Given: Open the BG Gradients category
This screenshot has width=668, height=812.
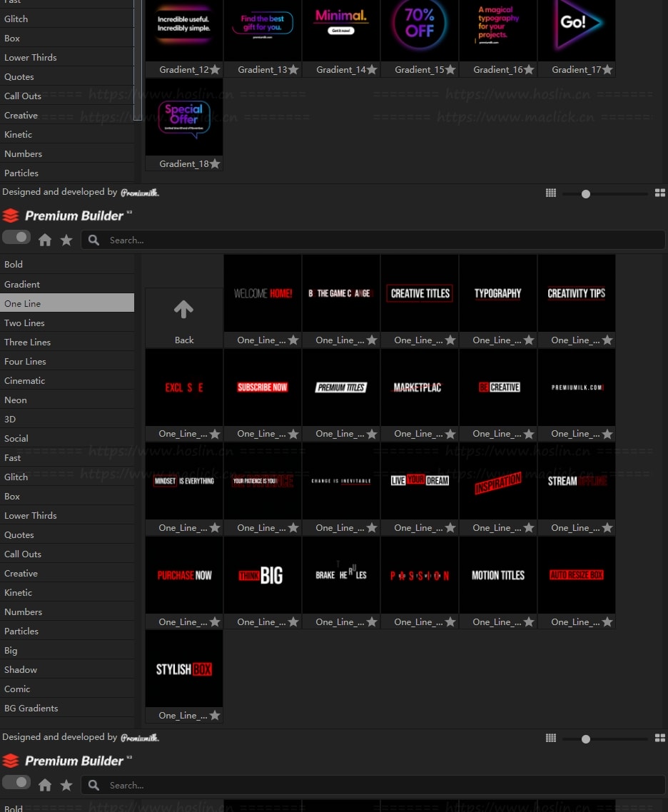Looking at the screenshot, I should (x=67, y=708).
